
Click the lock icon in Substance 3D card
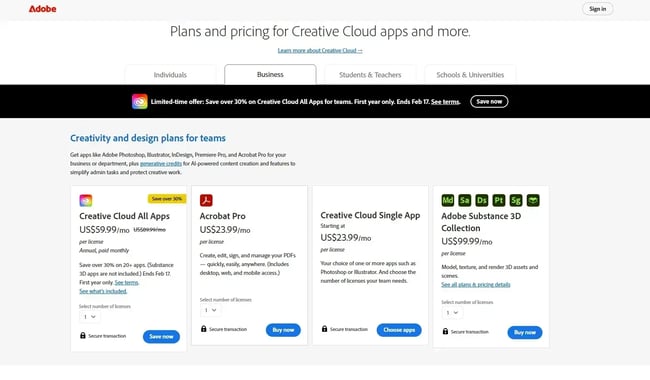[x=445, y=331]
